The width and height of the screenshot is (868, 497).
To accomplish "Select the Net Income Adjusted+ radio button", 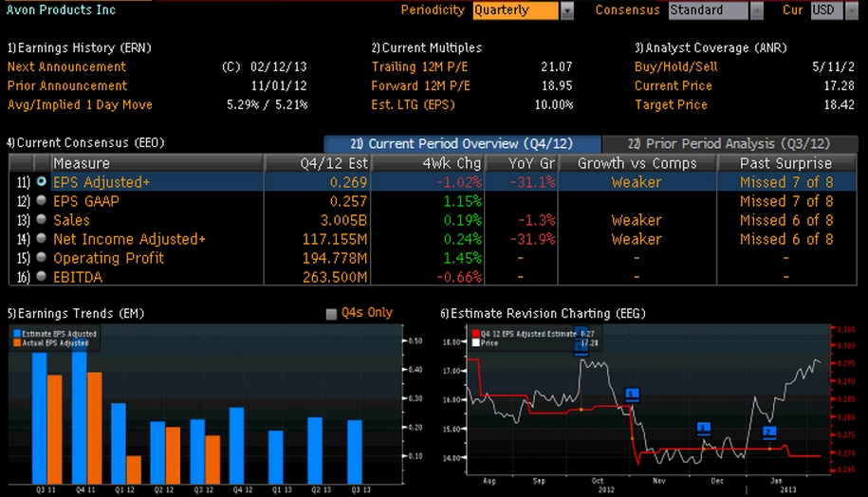I will coord(41,238).
